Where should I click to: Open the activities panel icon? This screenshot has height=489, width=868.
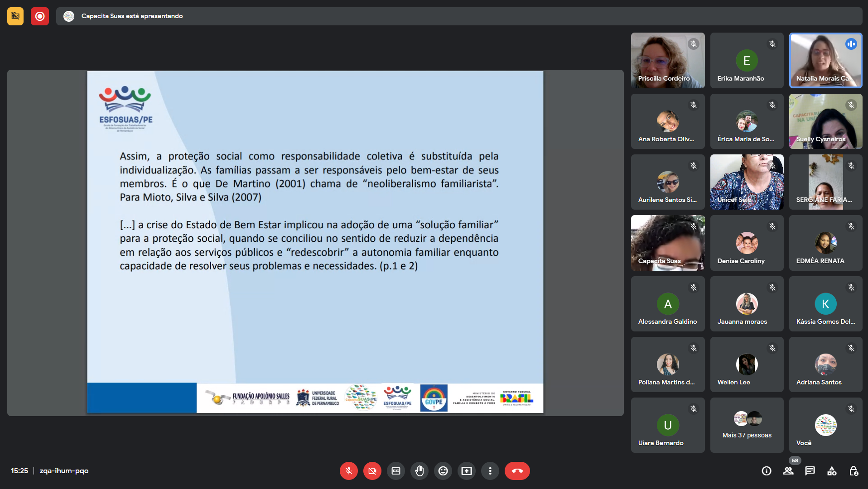(x=832, y=471)
